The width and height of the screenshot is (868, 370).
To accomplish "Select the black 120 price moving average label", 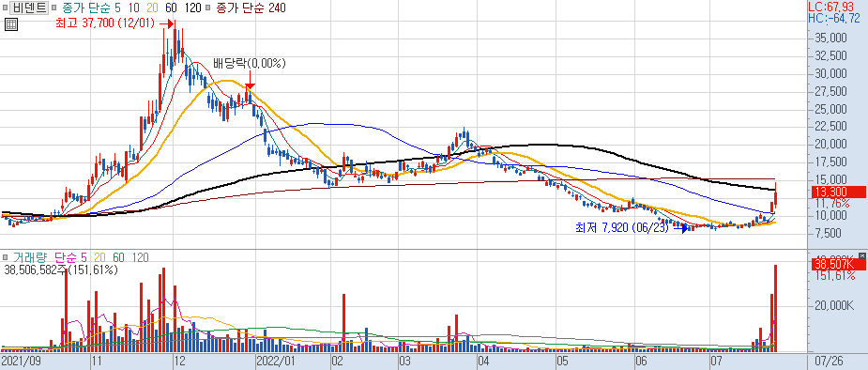I will click(x=192, y=8).
